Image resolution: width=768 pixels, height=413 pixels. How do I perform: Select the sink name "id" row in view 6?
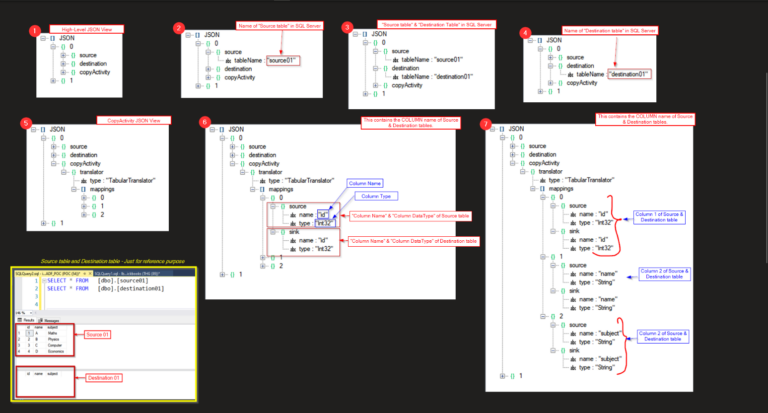309,241
